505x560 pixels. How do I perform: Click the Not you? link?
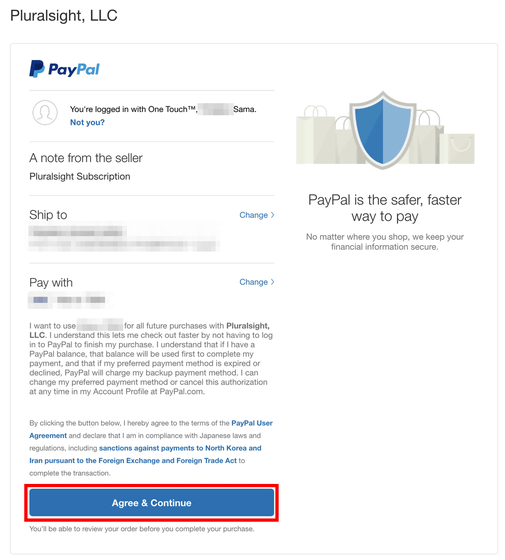coord(87,122)
